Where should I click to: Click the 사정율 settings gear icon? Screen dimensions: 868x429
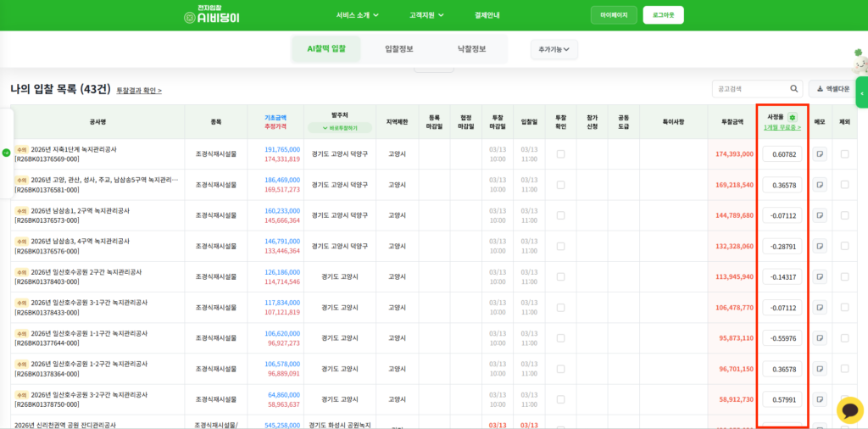793,117
